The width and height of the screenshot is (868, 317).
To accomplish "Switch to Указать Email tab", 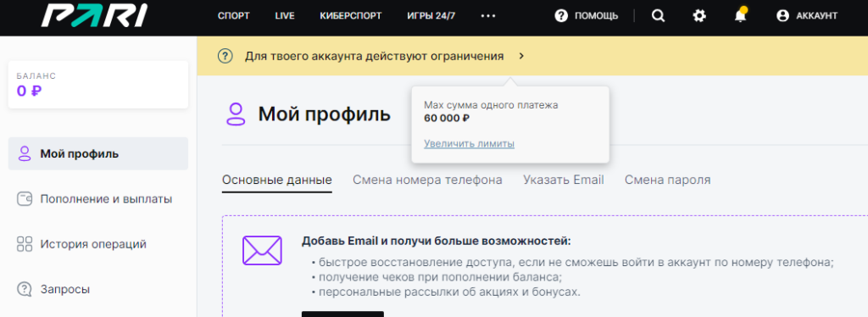I will click(564, 180).
